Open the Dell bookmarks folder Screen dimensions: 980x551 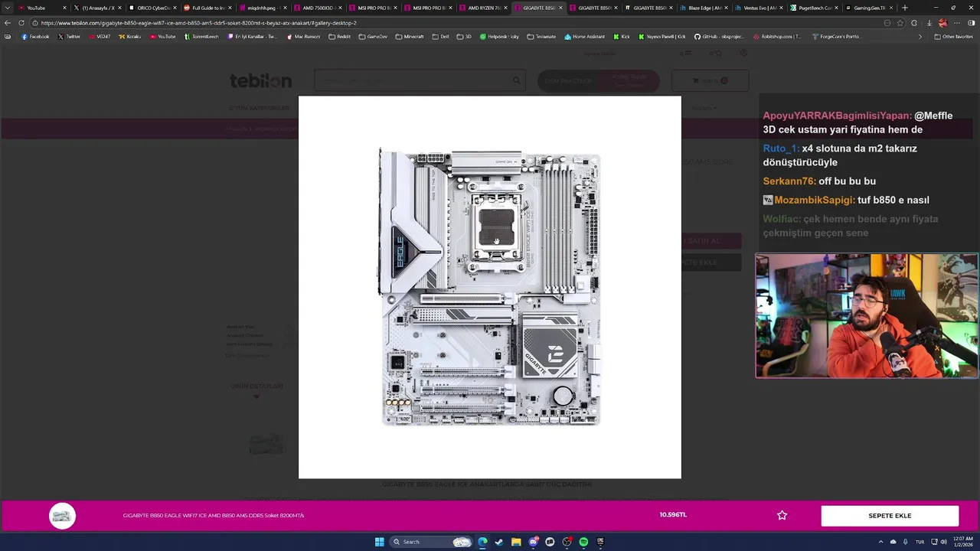click(440, 37)
